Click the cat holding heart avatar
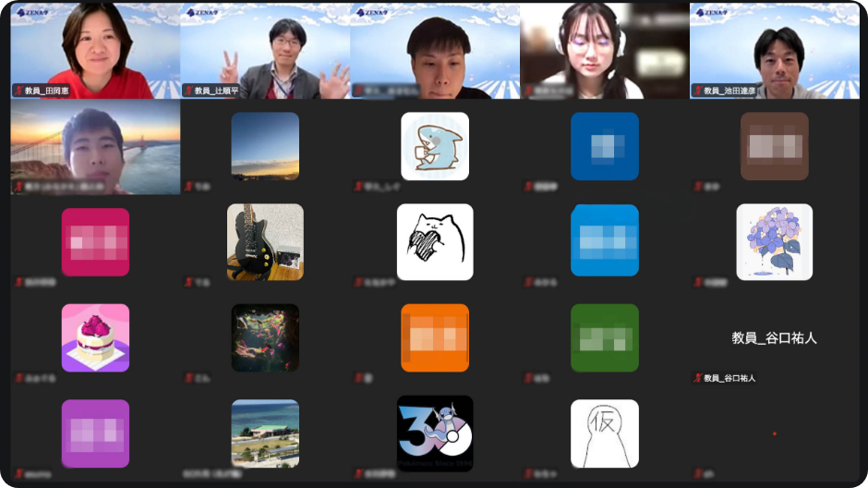Image resolution: width=868 pixels, height=488 pixels. (x=435, y=242)
